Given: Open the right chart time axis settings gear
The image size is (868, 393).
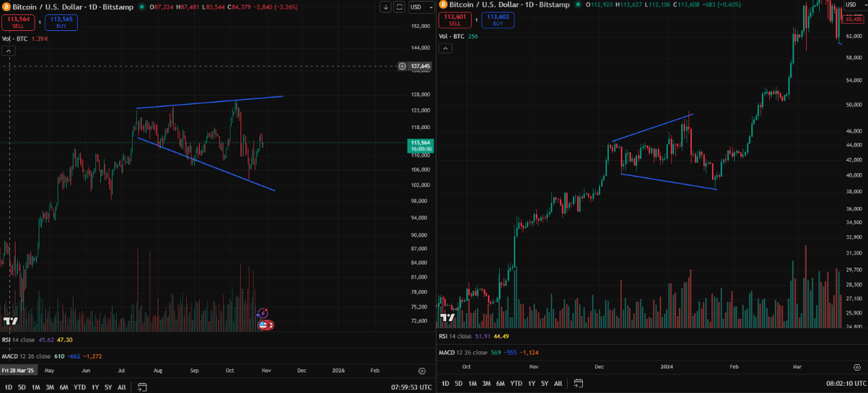Looking at the screenshot, I should coord(856,367).
